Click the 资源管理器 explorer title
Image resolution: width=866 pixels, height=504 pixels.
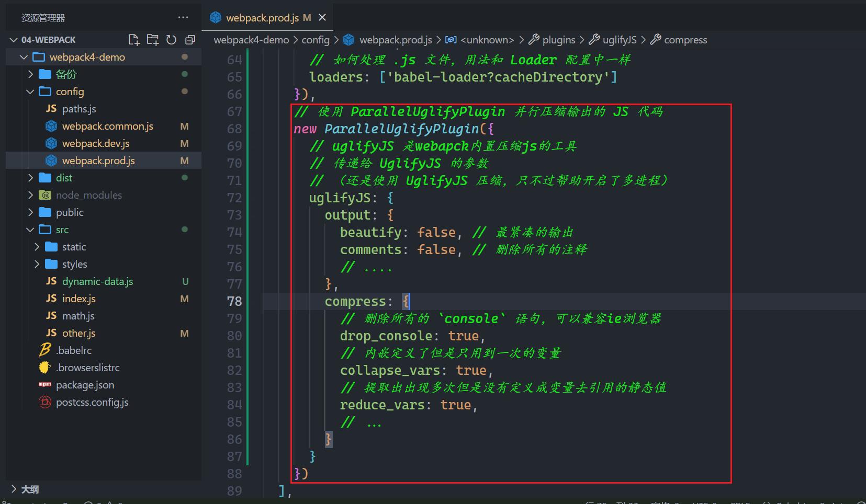[x=43, y=18]
